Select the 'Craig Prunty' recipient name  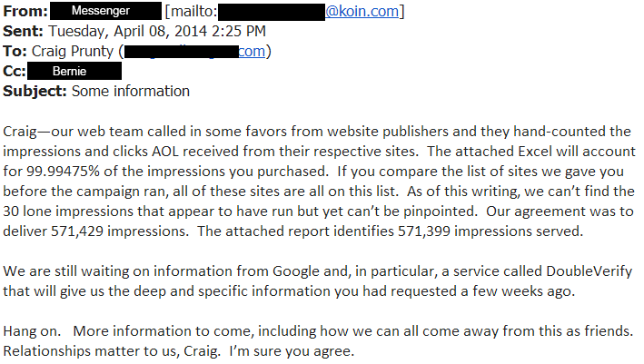coord(73,52)
